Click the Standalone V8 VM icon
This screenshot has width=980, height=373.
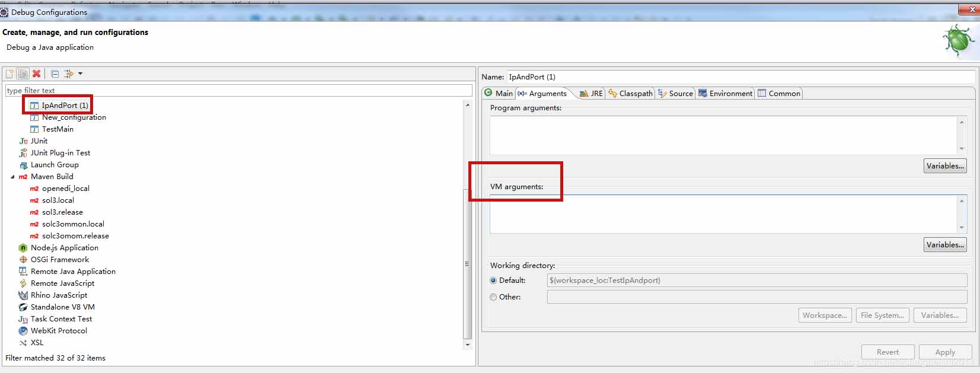tap(23, 307)
